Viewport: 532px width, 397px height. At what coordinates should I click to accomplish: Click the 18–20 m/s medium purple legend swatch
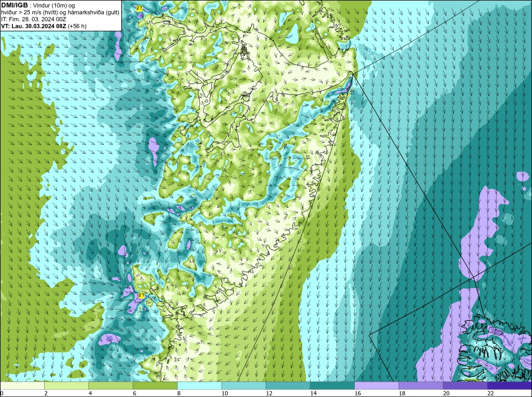(421, 386)
